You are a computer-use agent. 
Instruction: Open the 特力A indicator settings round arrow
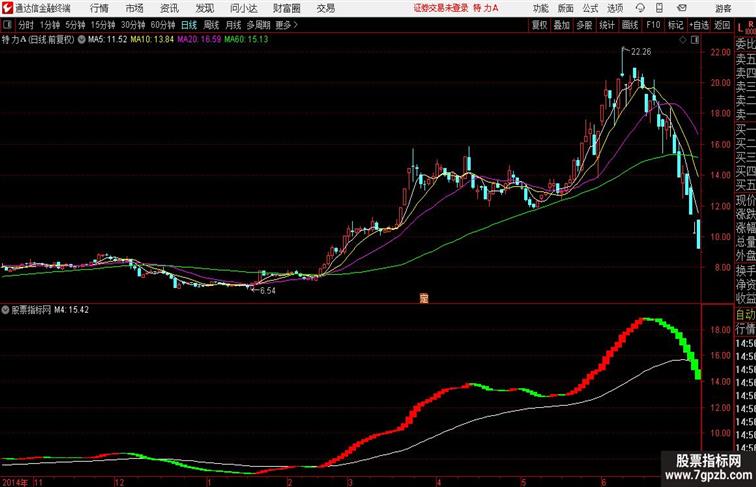[81, 40]
